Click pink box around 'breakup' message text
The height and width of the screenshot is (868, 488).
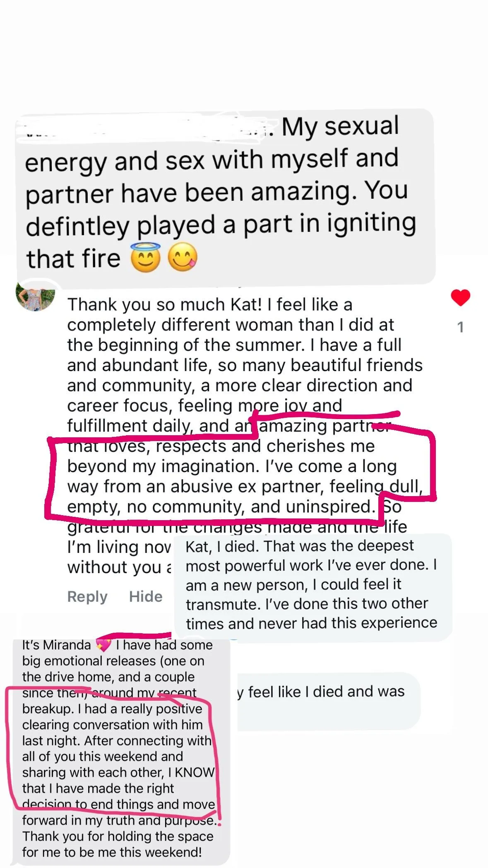(x=113, y=749)
